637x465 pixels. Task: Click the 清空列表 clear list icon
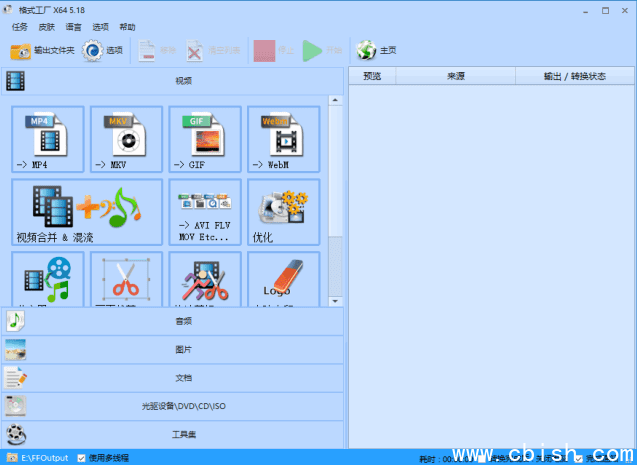(195, 51)
